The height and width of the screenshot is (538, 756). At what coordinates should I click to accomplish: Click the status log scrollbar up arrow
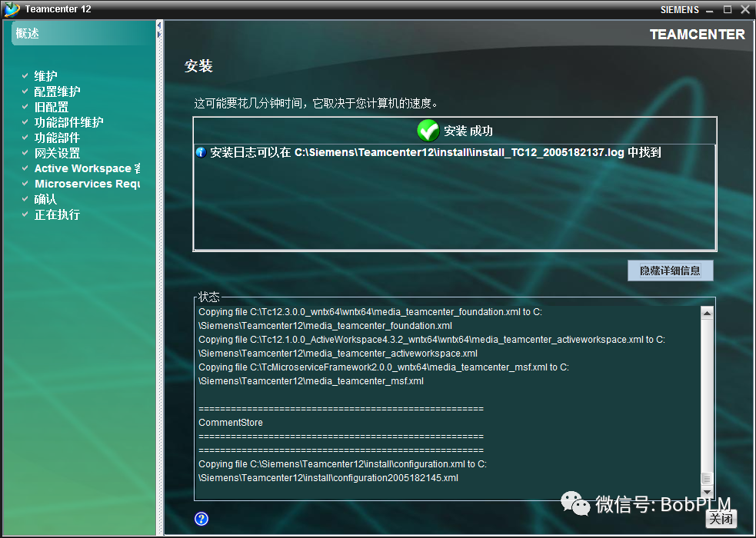706,314
